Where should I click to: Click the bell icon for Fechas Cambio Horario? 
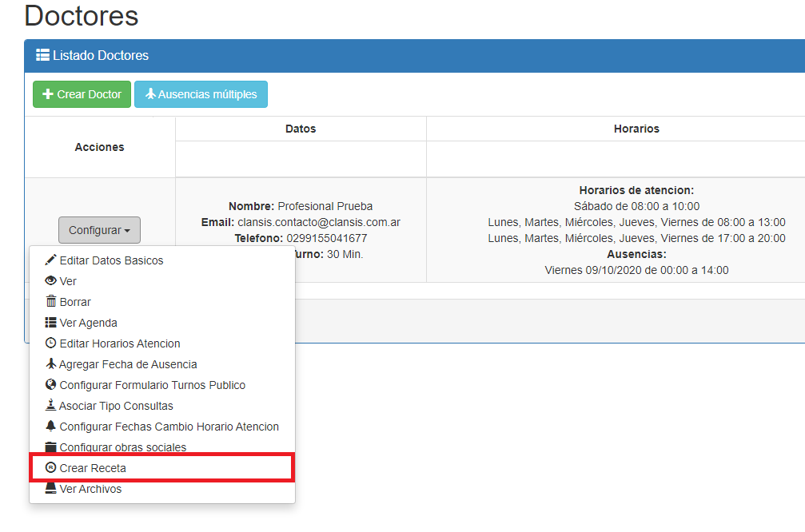click(x=51, y=427)
